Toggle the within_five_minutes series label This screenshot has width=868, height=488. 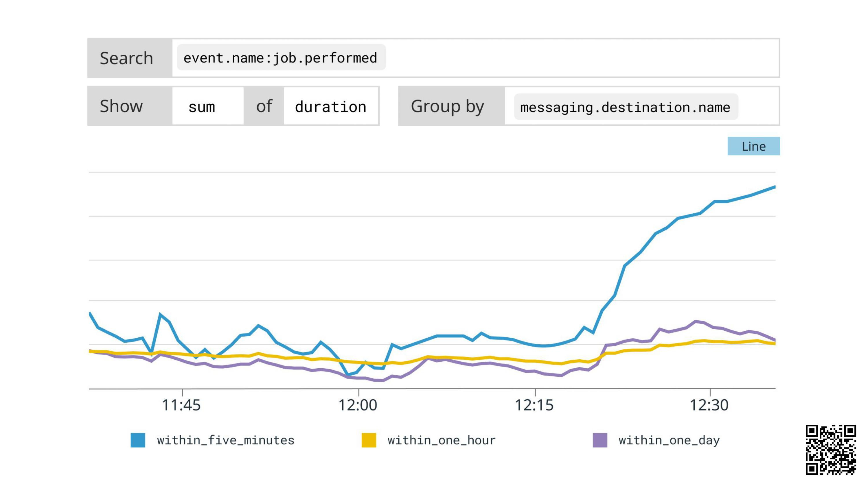(226, 440)
